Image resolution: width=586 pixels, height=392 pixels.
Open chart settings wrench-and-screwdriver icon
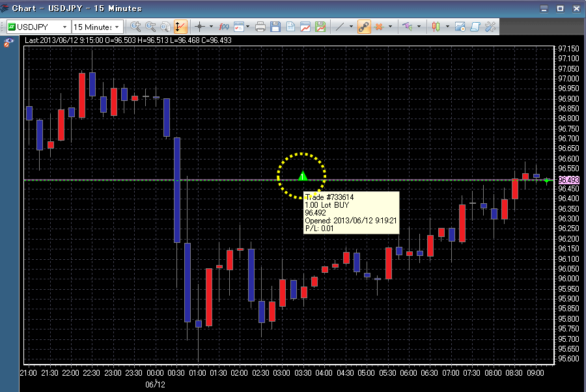pos(490,27)
